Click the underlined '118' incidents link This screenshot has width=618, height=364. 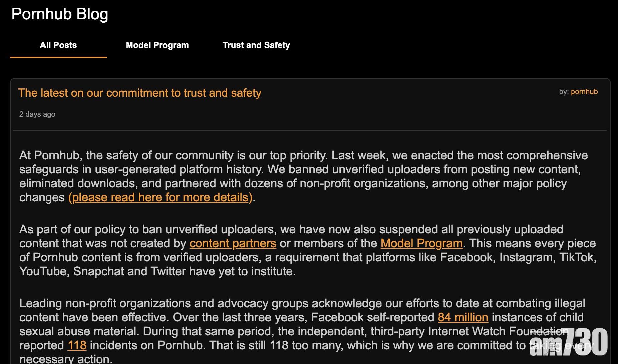click(77, 345)
